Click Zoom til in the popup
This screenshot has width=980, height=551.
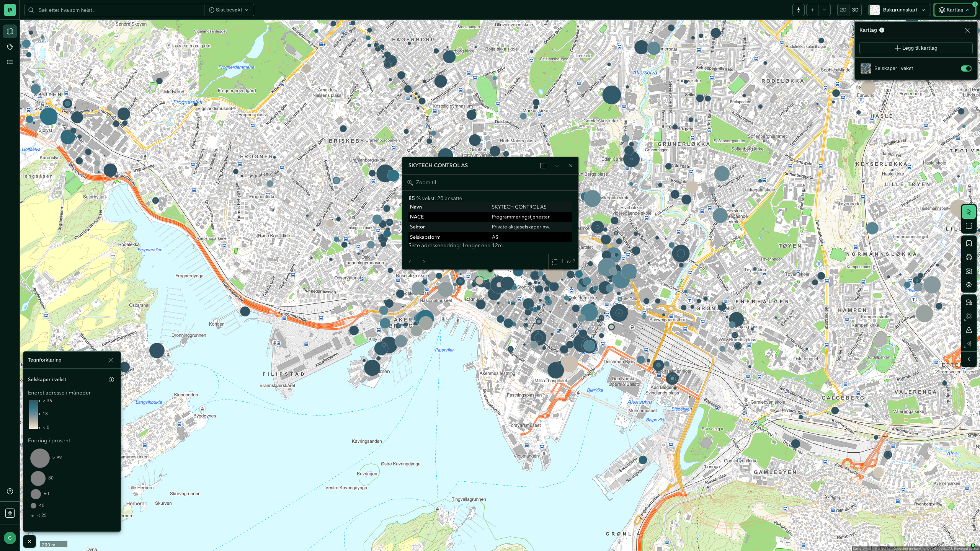(422, 183)
